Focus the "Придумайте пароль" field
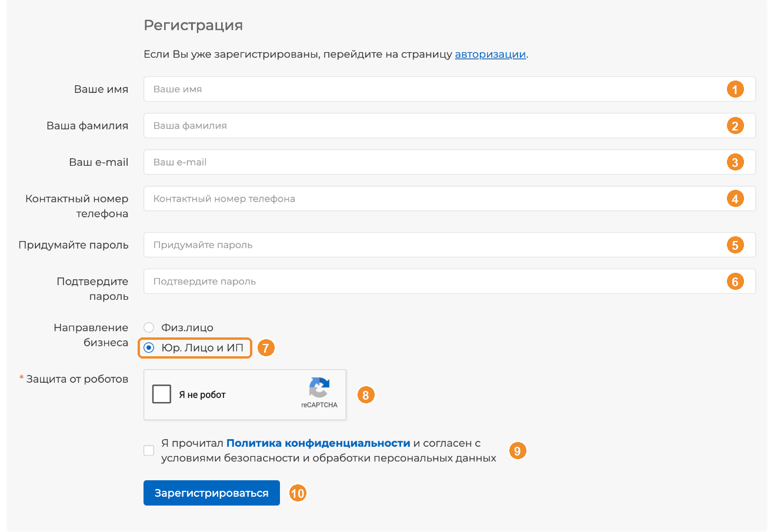774x532 pixels. click(x=449, y=245)
